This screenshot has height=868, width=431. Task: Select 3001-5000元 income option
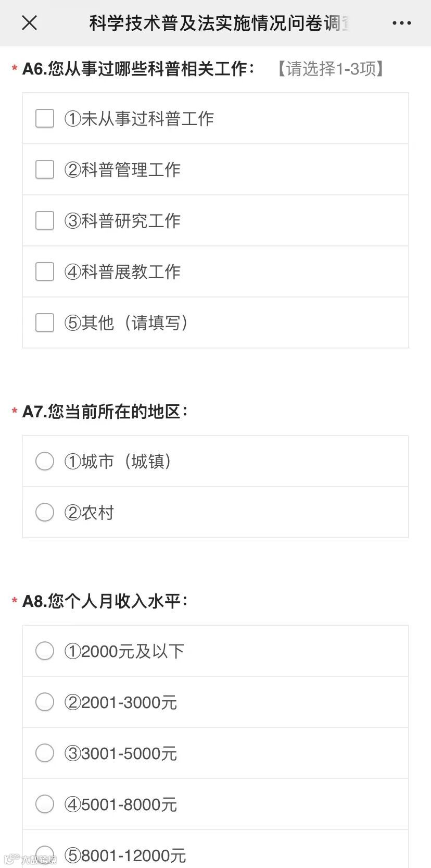[45, 753]
